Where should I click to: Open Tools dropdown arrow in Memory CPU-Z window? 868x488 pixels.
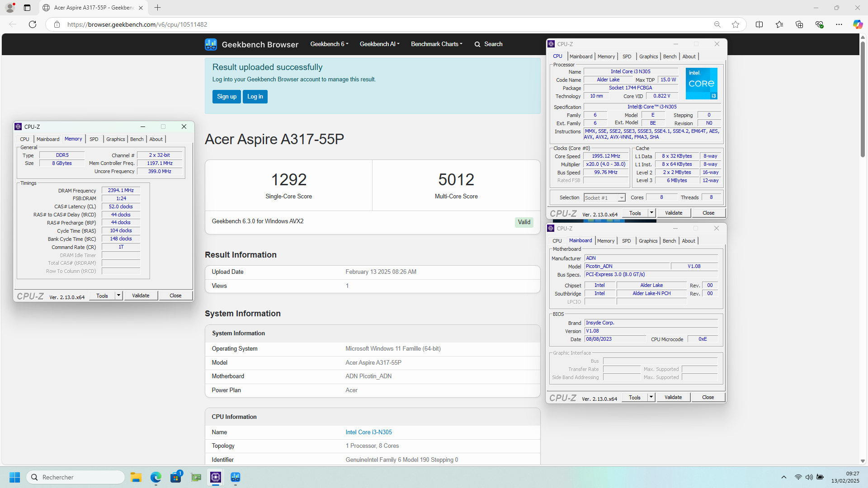pos(118,296)
